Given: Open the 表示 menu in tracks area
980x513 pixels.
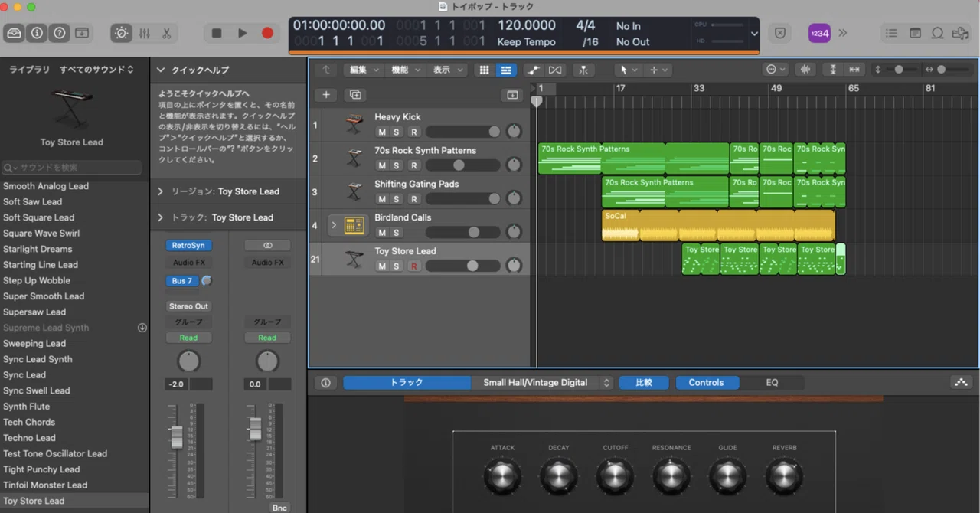Looking at the screenshot, I should point(447,70).
